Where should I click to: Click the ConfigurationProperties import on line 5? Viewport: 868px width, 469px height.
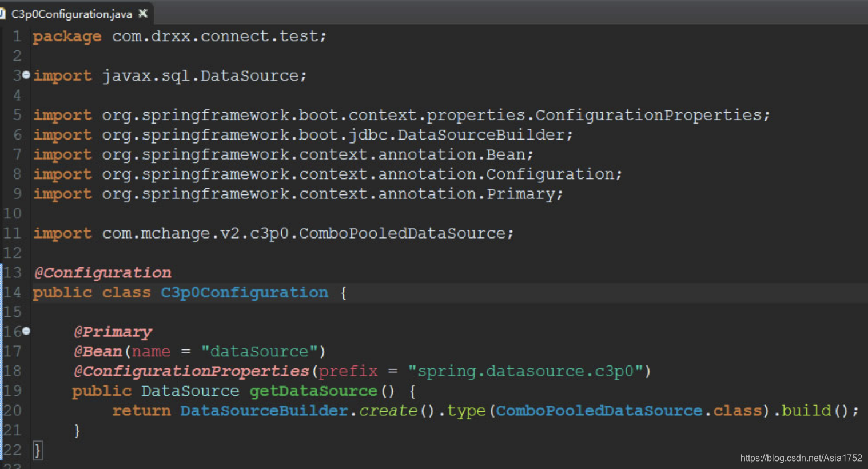pyautogui.click(x=401, y=116)
